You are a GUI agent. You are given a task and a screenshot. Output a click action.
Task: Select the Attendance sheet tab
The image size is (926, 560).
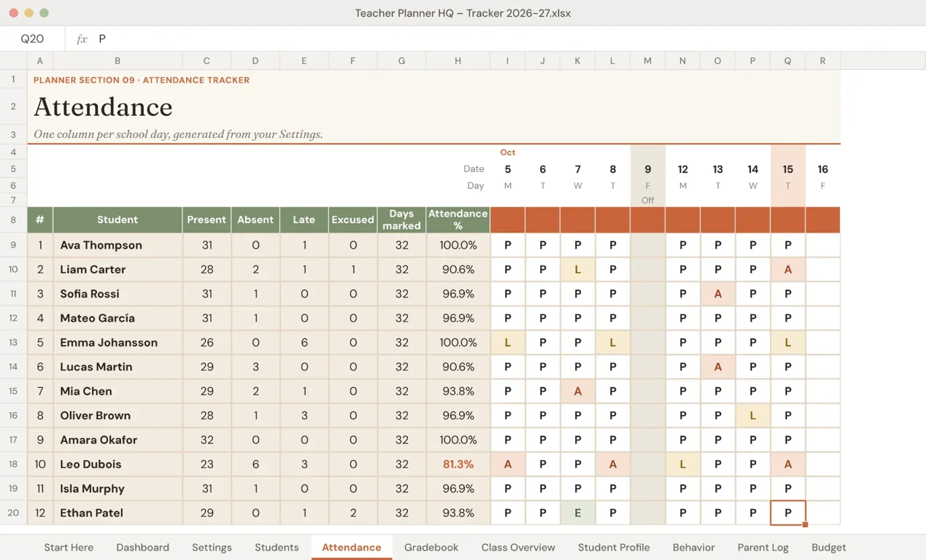(x=352, y=547)
